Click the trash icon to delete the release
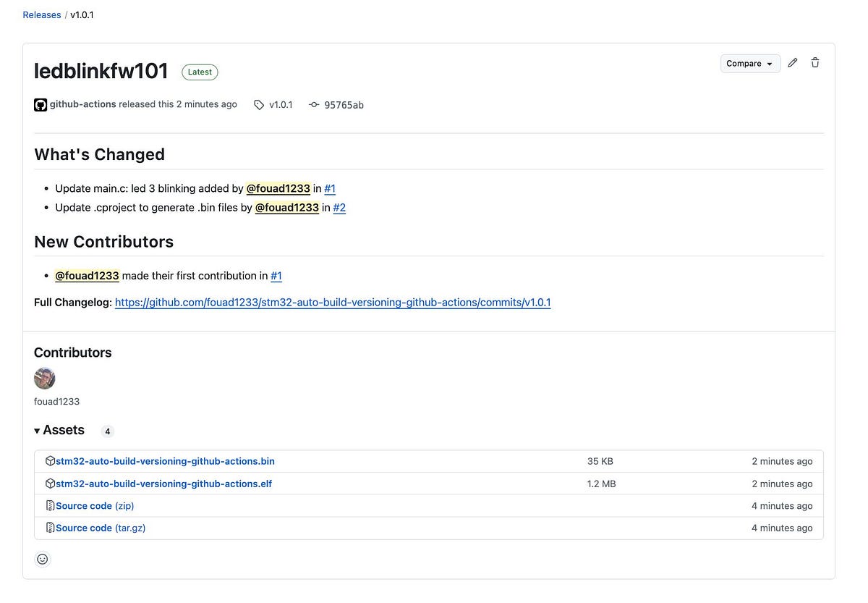The width and height of the screenshot is (868, 603). [815, 63]
